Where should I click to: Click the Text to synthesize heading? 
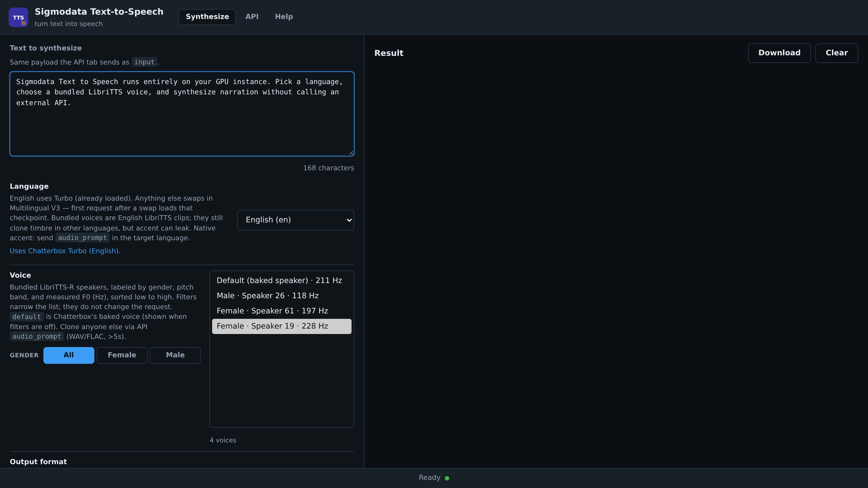(x=46, y=48)
